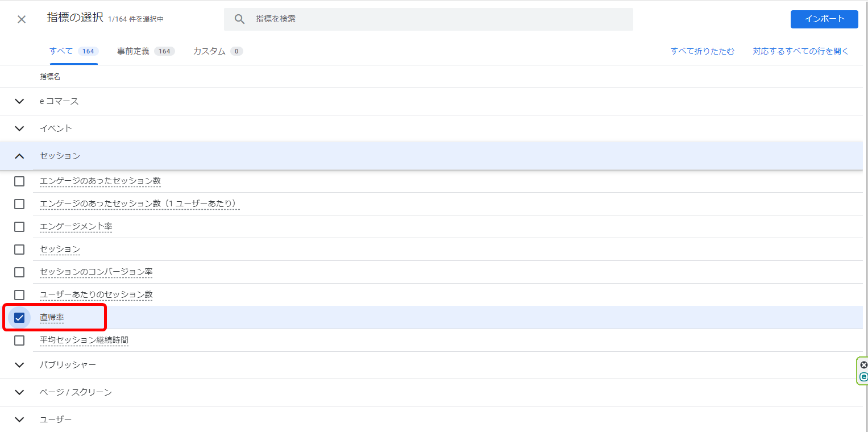Click 対応するすべての行を開く link
868x432 pixels.
click(800, 51)
